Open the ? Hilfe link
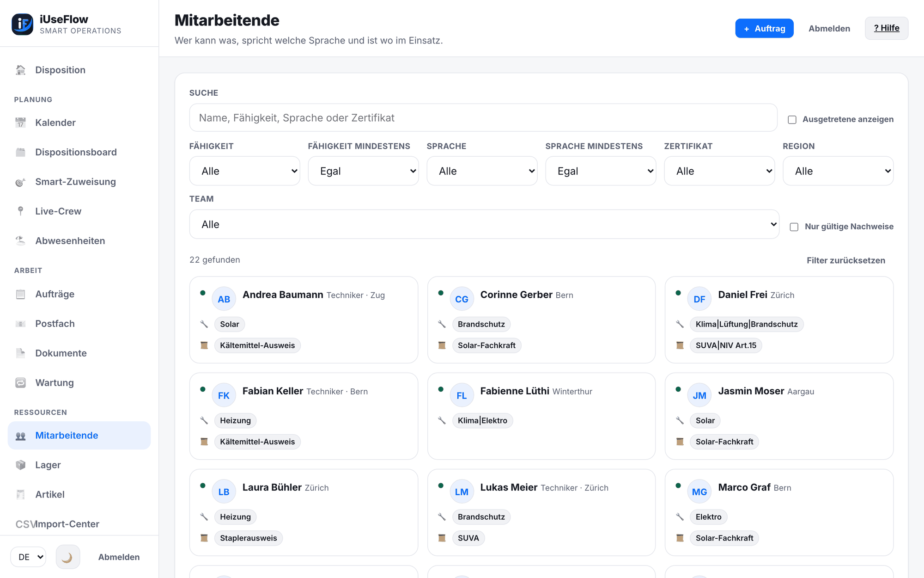This screenshot has height=578, width=924. pos(887,28)
